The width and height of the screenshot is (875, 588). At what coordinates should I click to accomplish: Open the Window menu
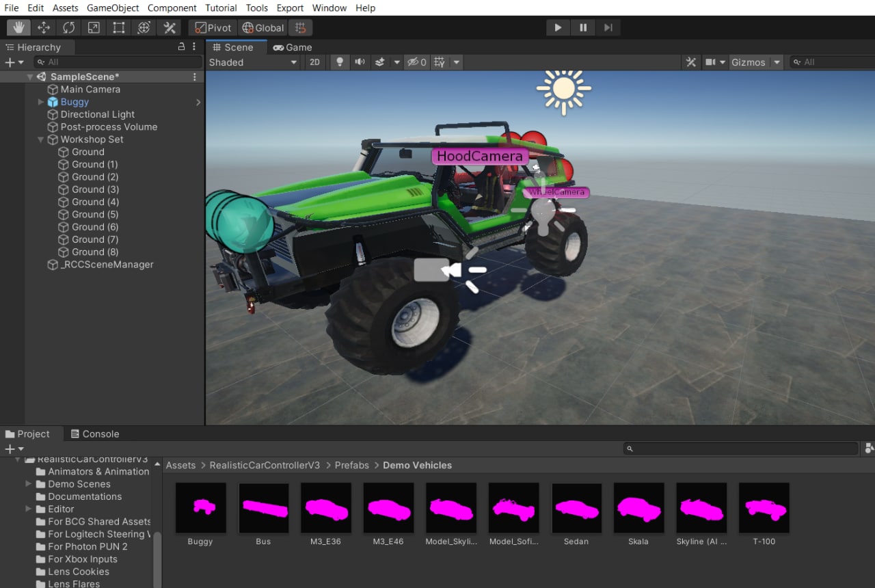(329, 8)
